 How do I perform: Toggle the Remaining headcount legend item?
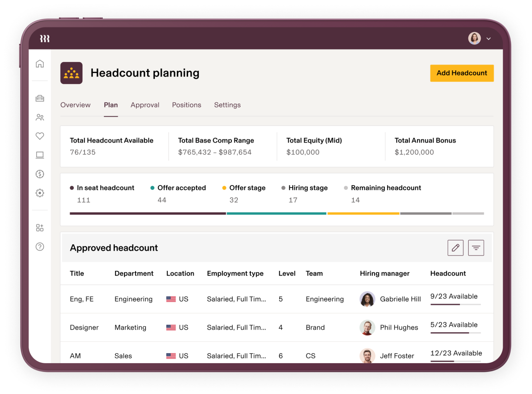coord(386,188)
